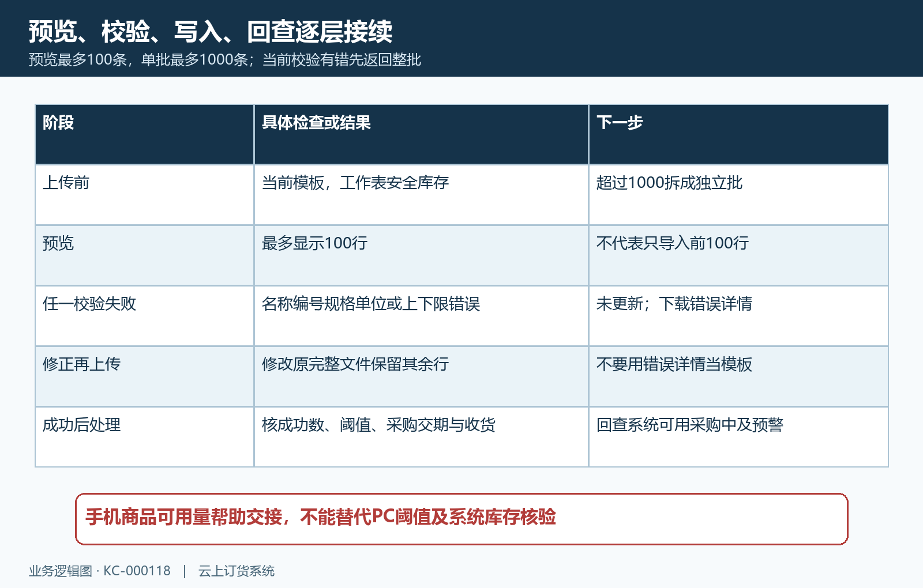Viewport: 923px width, 588px height.
Task: Click the 阶段 column header
Action: pos(144,134)
